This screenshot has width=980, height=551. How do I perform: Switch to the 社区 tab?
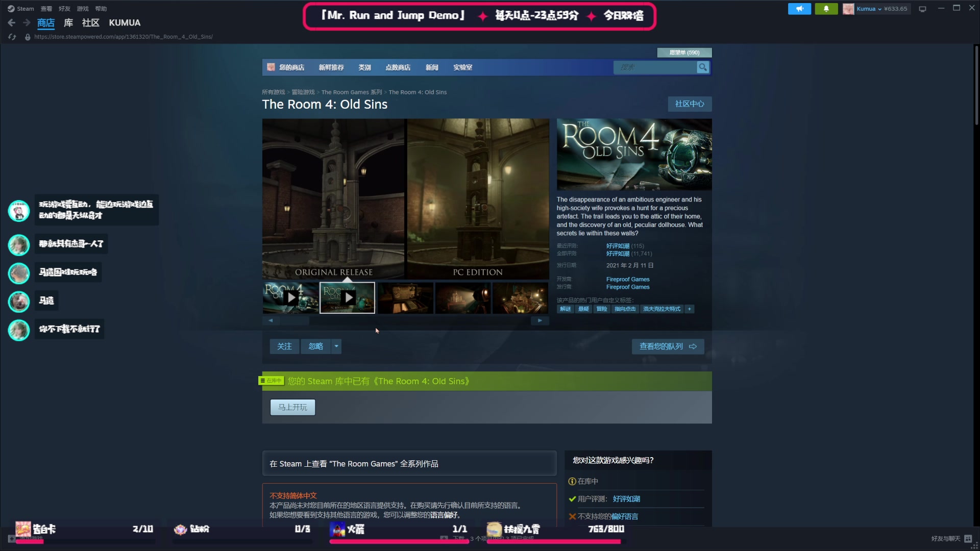[91, 23]
